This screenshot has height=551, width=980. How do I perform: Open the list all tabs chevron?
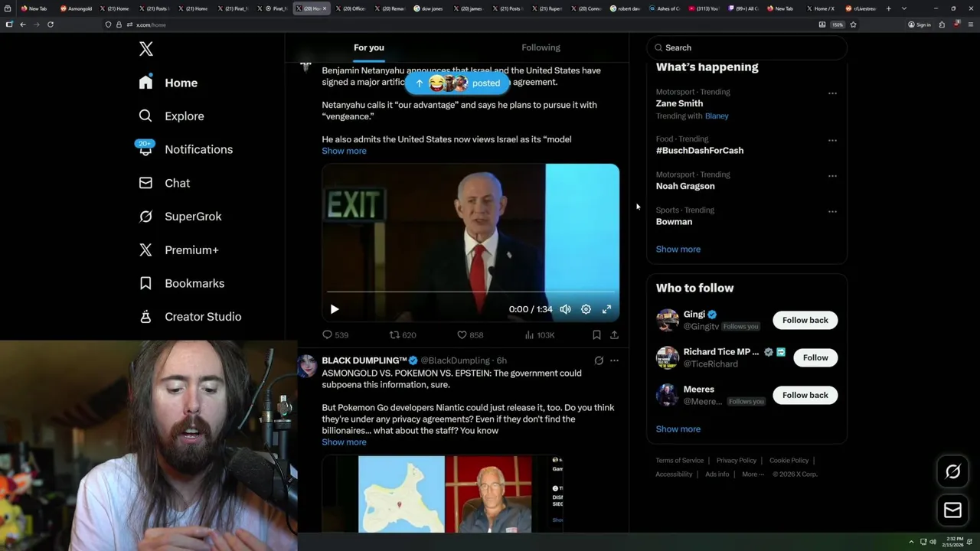[x=904, y=8]
